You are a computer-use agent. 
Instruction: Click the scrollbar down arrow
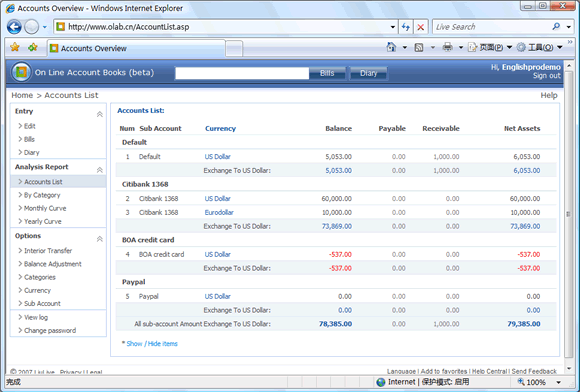click(569, 369)
